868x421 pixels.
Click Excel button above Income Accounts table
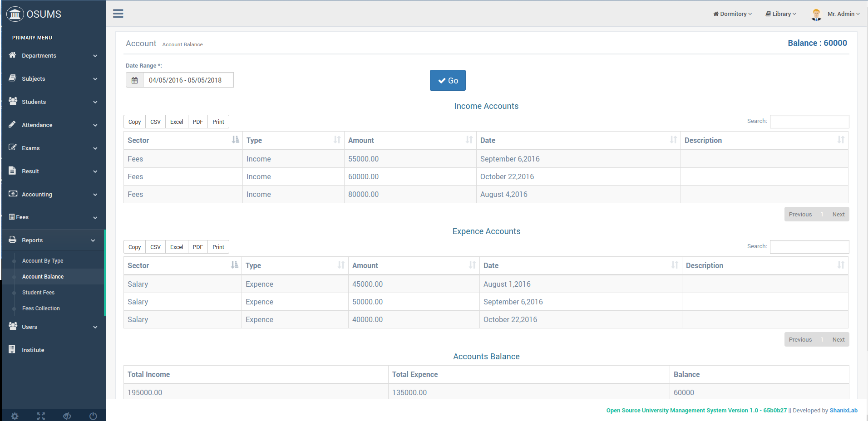click(177, 122)
